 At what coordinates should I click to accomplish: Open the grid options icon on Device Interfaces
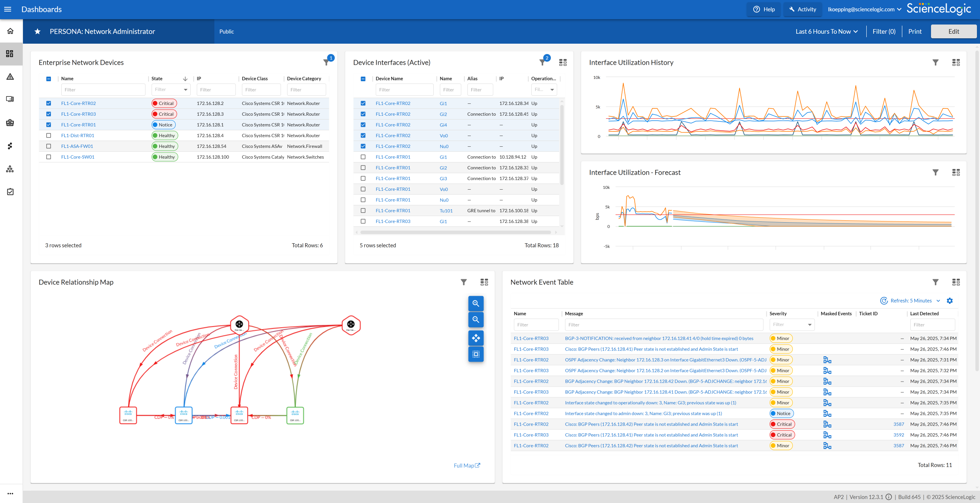(563, 62)
